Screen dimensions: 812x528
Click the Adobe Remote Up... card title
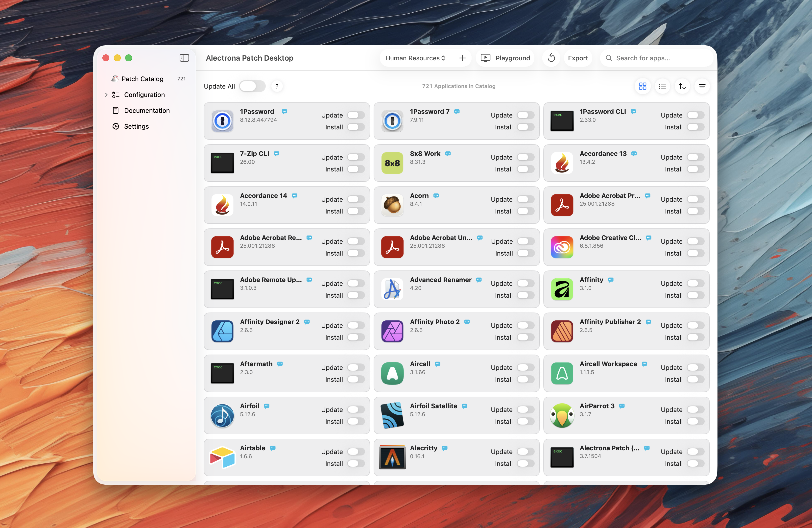point(271,280)
